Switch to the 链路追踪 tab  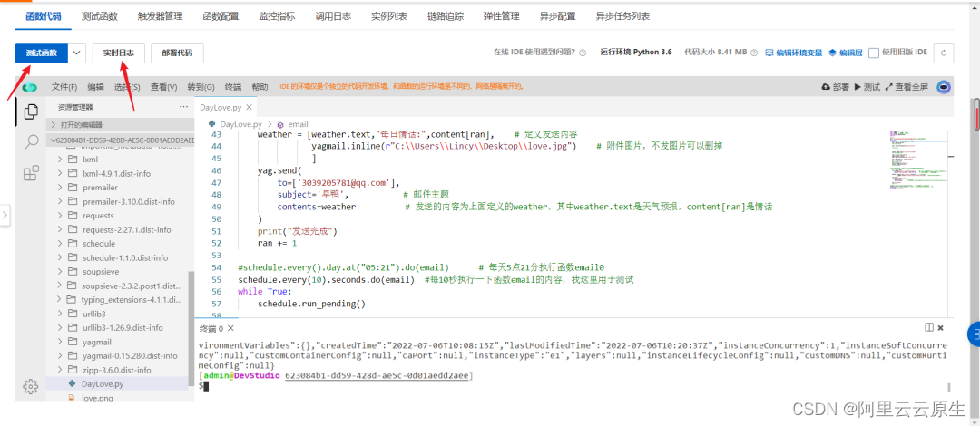click(446, 16)
